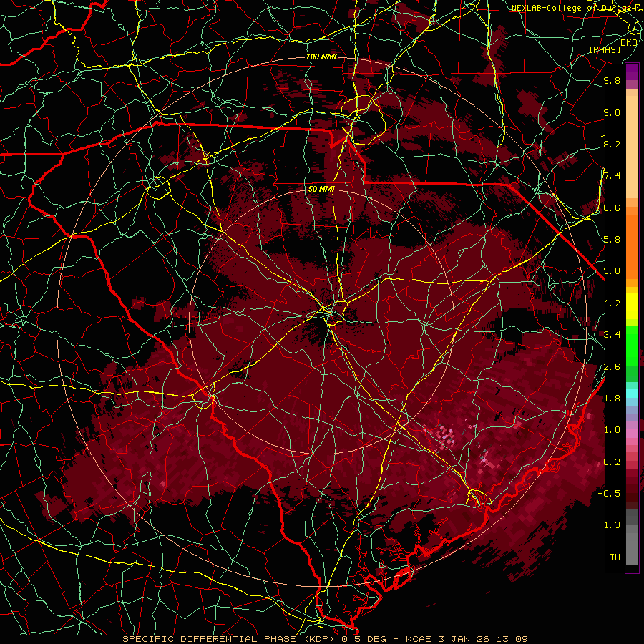Viewport: 644px width, 644px height.
Task: Click the 5.0 value on the color scale
Action: [x=612, y=271]
